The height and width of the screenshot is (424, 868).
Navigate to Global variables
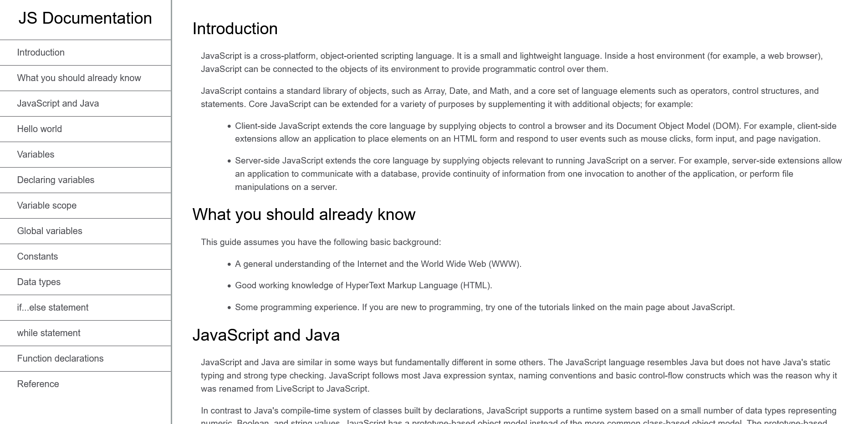[50, 231]
